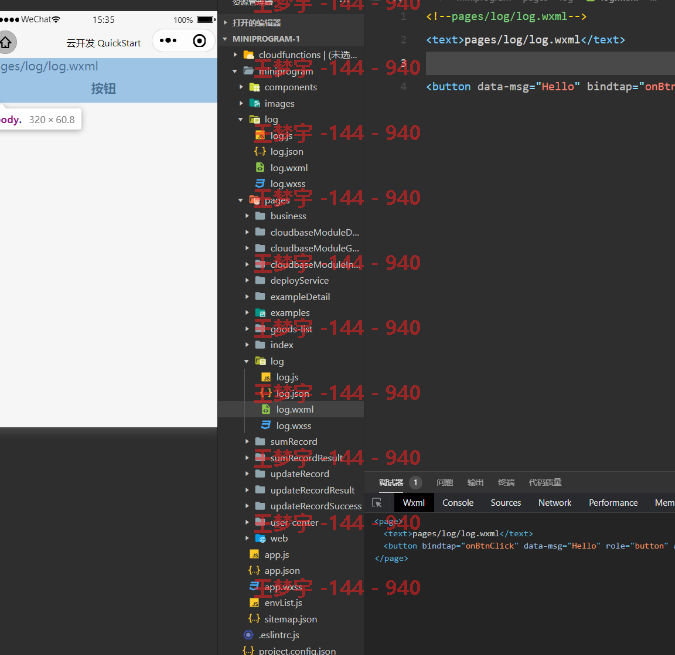Click the web folder icon
The height and width of the screenshot is (655, 675).
(x=260, y=538)
